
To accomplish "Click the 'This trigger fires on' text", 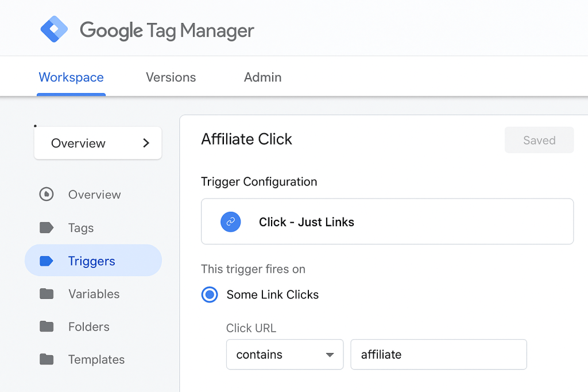I will pyautogui.click(x=253, y=269).
